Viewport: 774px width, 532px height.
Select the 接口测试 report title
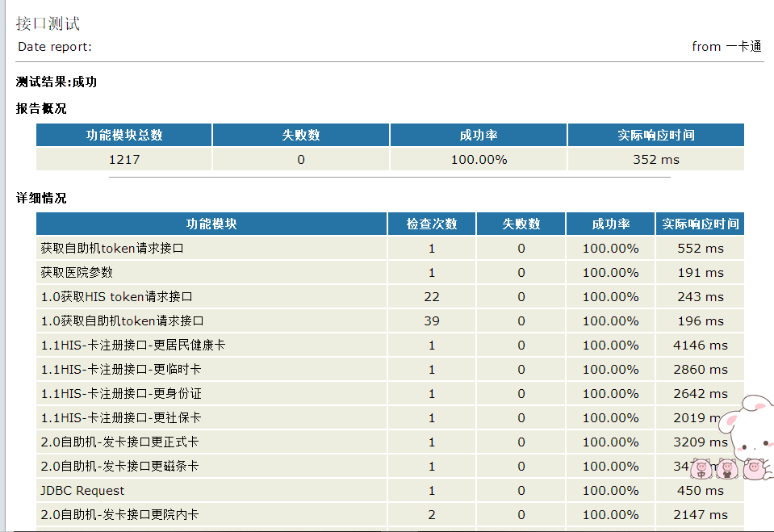(48, 23)
